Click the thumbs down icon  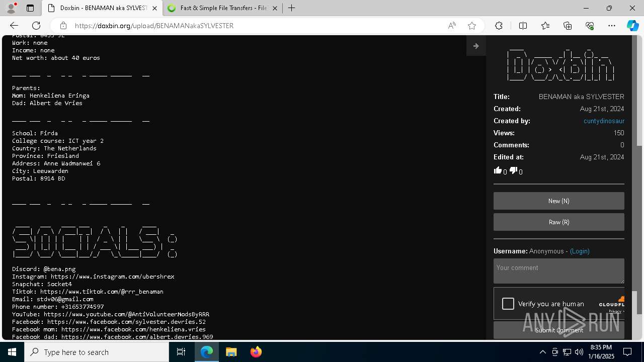pyautogui.click(x=513, y=170)
